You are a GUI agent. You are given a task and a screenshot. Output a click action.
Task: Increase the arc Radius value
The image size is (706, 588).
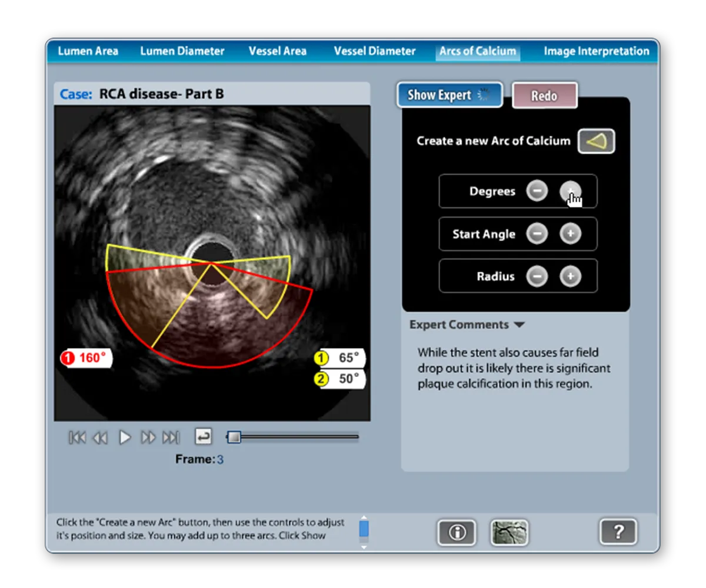pos(570,276)
